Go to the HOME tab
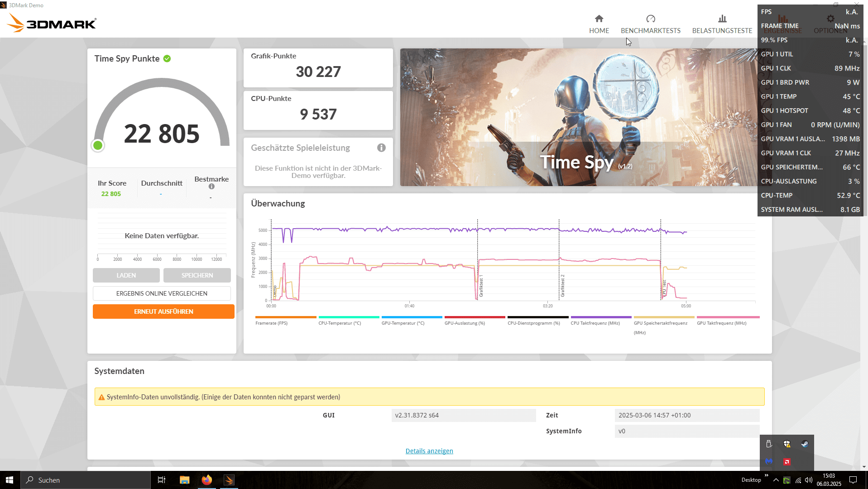 [599, 24]
